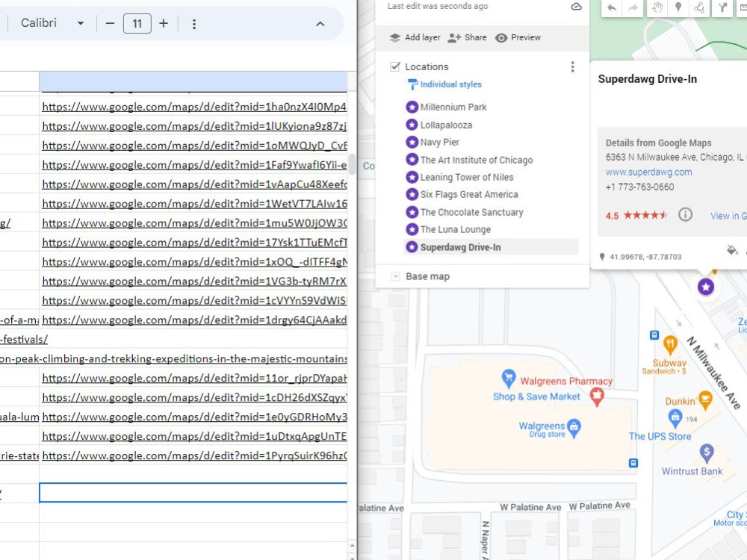Select The Art Institute of Chicago item
The image size is (747, 560).
point(477,160)
